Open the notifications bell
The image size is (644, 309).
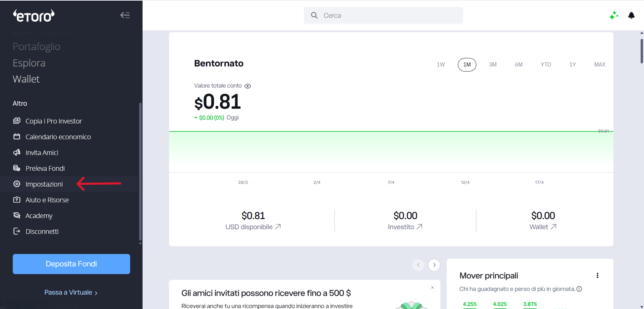pyautogui.click(x=631, y=15)
